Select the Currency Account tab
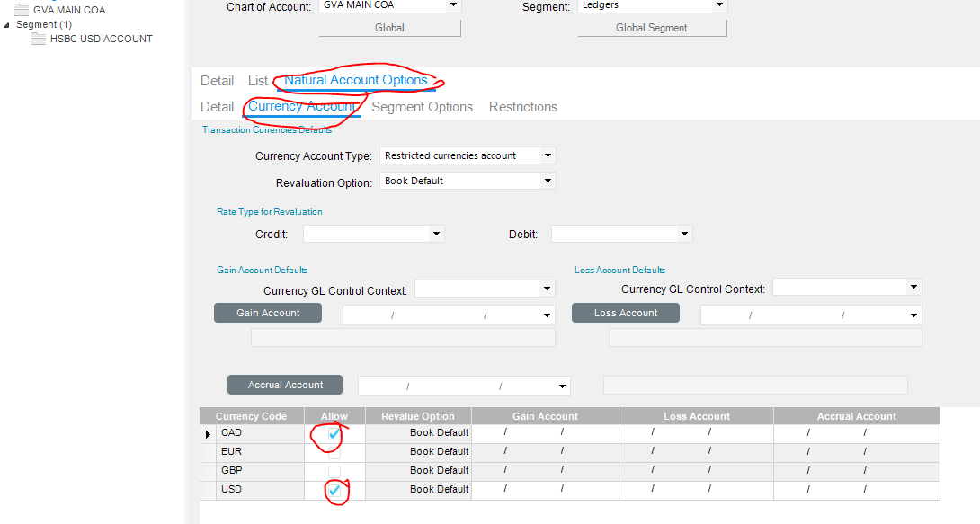 302,106
